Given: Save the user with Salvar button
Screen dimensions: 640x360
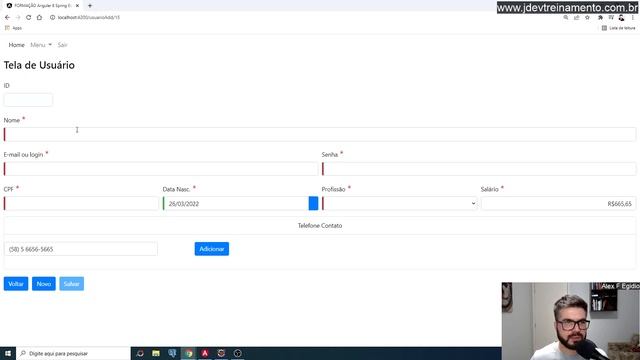Looking at the screenshot, I should [x=71, y=284].
